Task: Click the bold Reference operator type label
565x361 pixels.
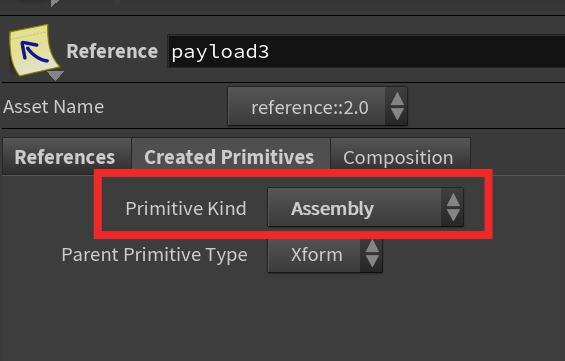Action: click(x=112, y=51)
